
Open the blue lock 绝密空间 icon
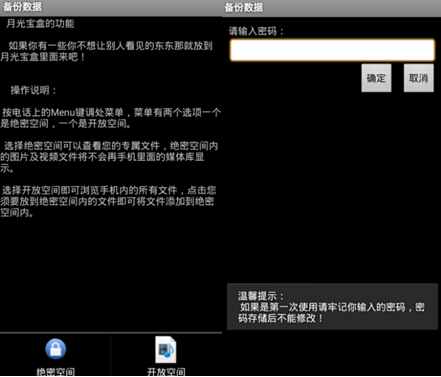55,349
